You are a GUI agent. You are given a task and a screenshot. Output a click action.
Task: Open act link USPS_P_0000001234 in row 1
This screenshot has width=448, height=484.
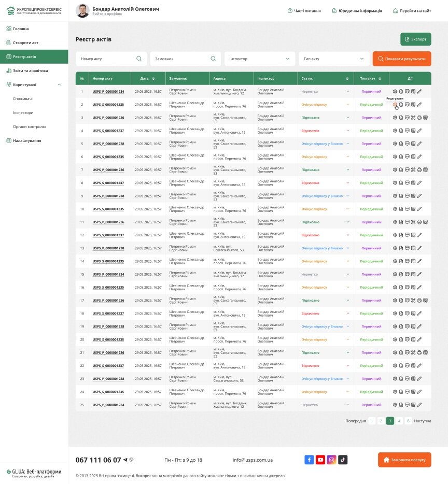point(108,92)
